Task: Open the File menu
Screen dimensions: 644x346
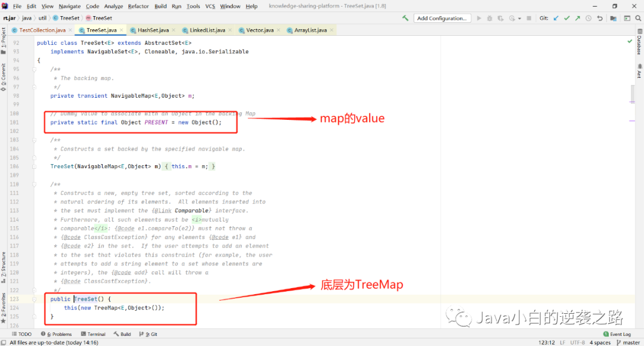Action: click(x=17, y=6)
